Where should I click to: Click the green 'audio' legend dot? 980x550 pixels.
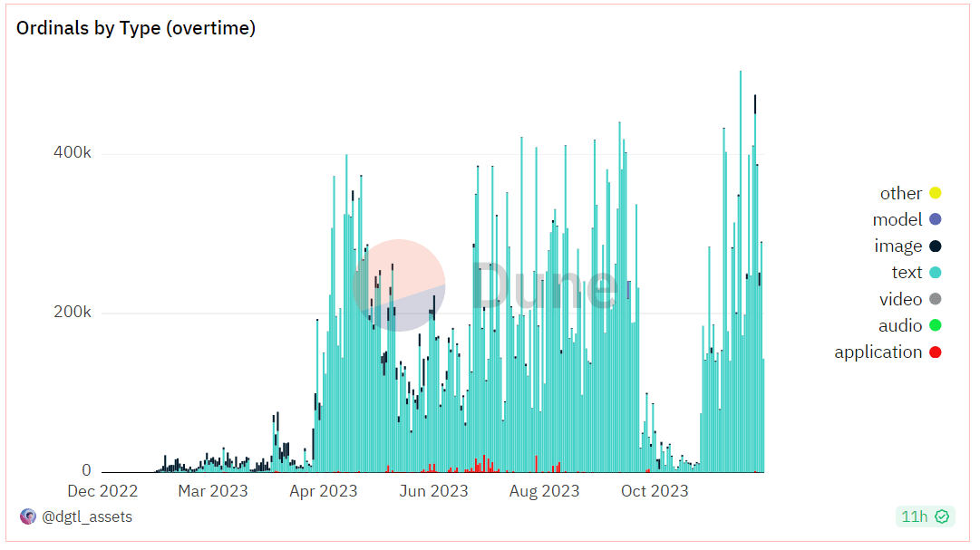(935, 325)
